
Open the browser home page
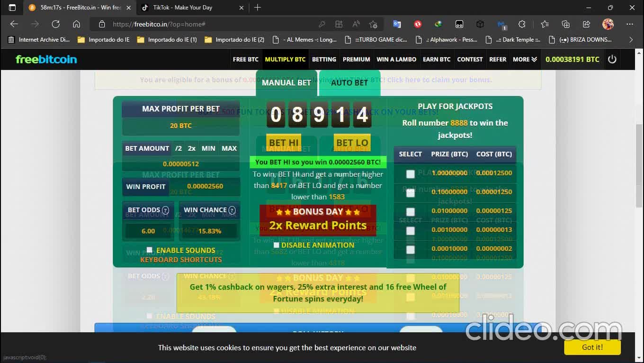[76, 24]
